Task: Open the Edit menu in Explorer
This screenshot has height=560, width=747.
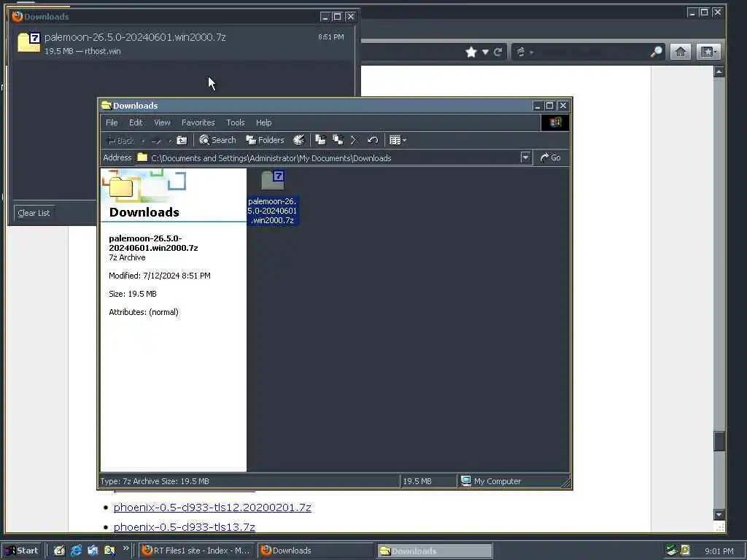Action: coord(136,122)
